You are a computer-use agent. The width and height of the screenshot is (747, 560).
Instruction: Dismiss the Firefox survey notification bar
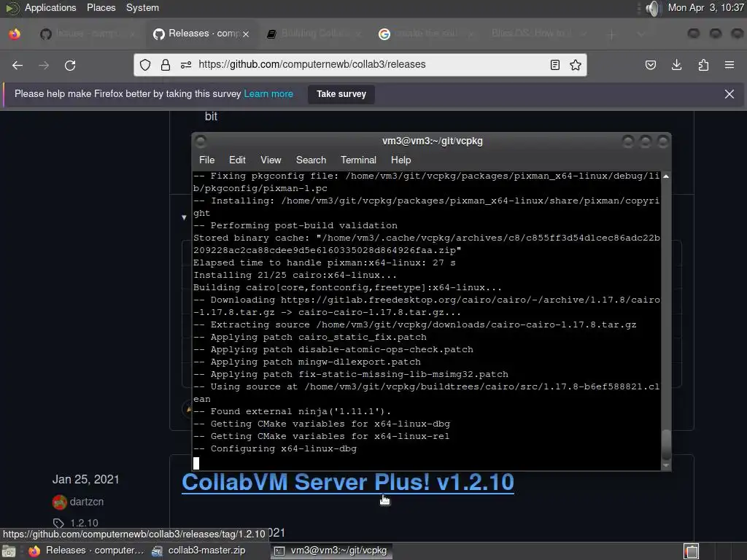click(729, 94)
